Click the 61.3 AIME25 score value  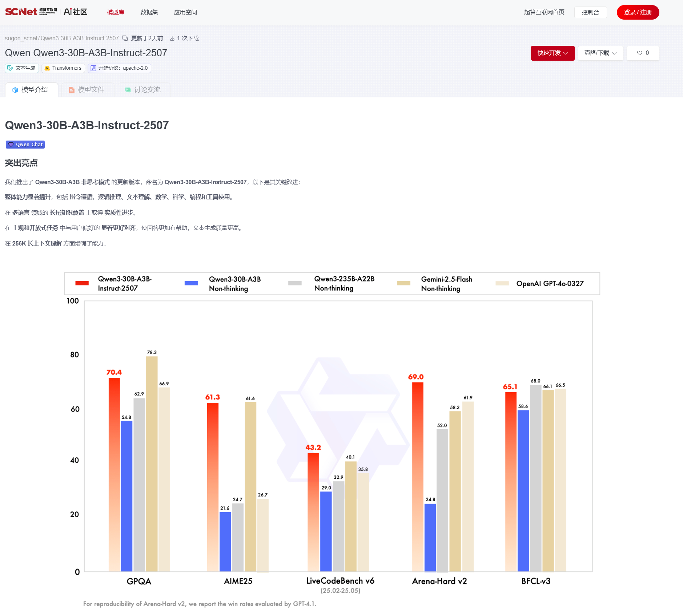(x=213, y=397)
